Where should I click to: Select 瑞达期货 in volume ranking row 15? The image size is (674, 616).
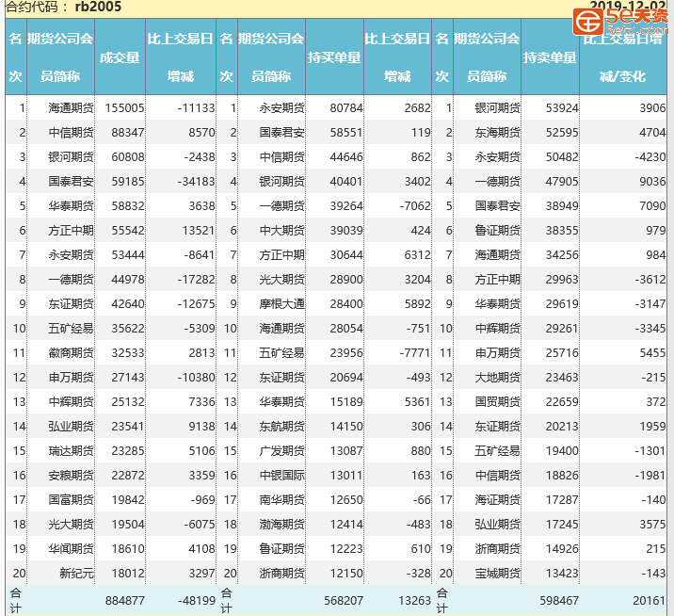tap(71, 451)
